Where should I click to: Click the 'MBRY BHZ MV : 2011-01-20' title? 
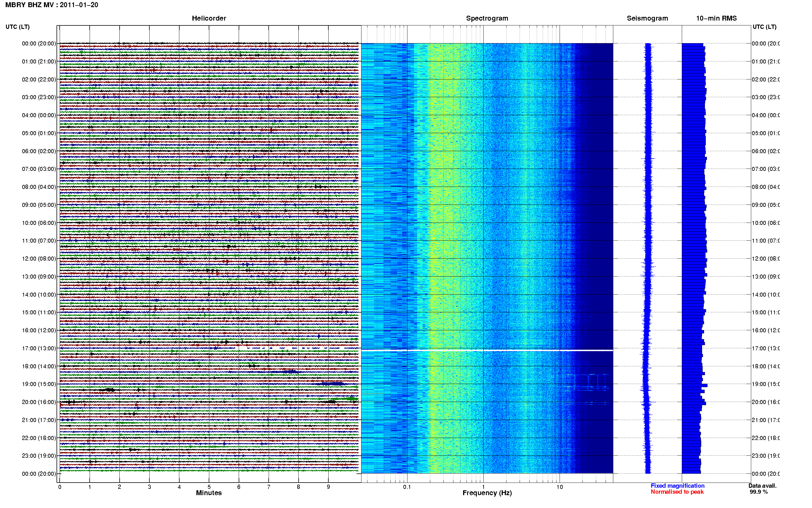point(52,5)
